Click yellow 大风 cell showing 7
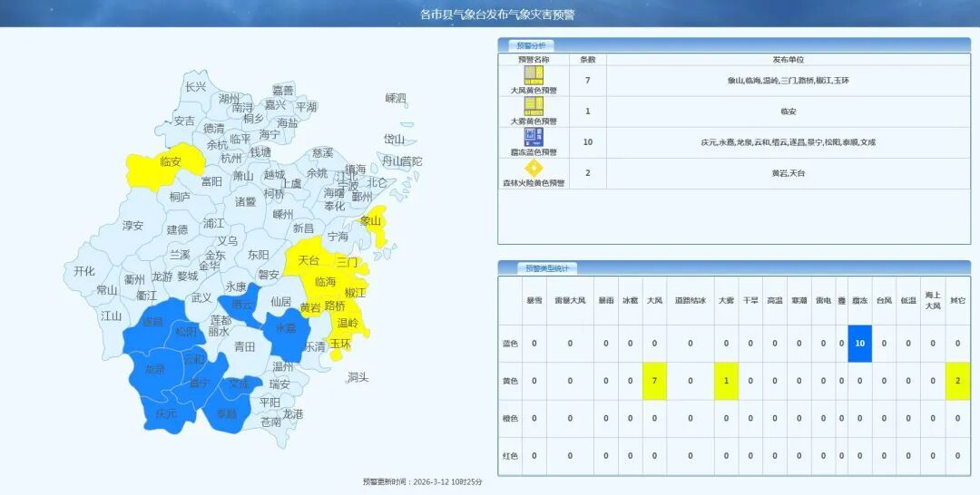This screenshot has width=980, height=495. tap(654, 381)
